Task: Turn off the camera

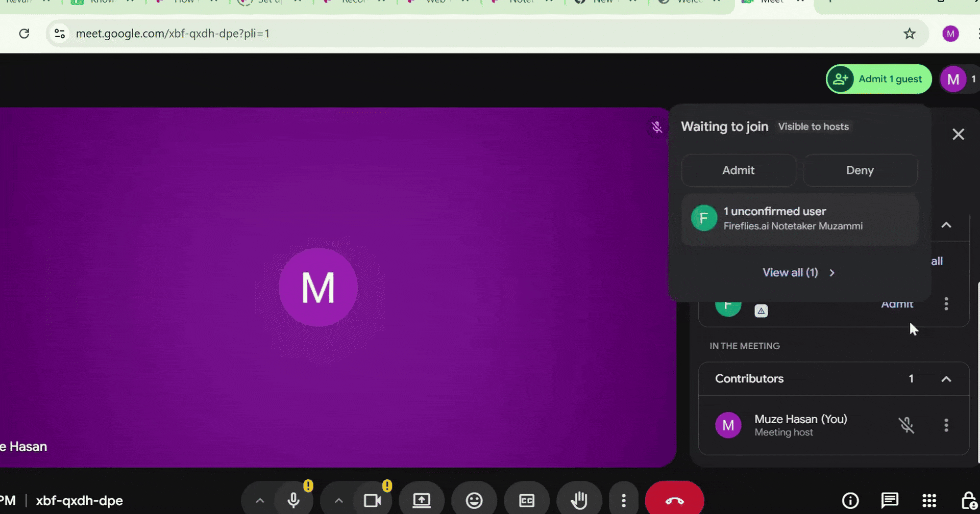Action: click(x=373, y=500)
